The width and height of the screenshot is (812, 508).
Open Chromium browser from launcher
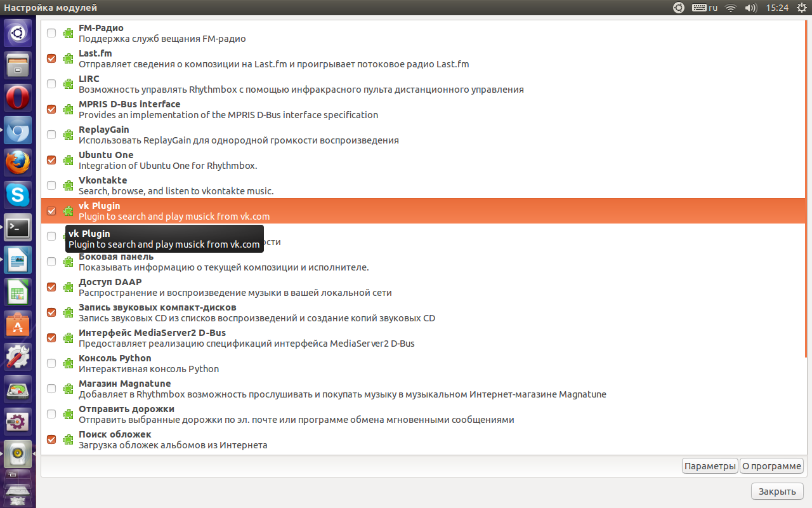click(18, 130)
